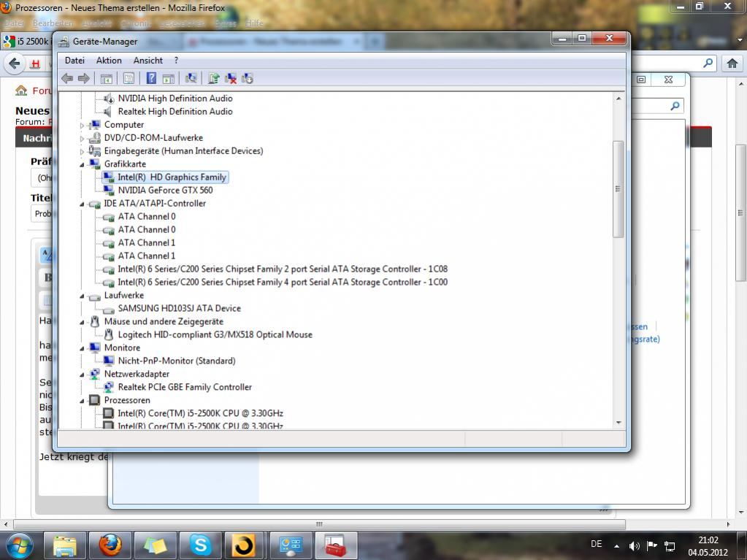Screen dimensions: 747x560
Task: Open the Ansicht menu
Action: point(148,61)
